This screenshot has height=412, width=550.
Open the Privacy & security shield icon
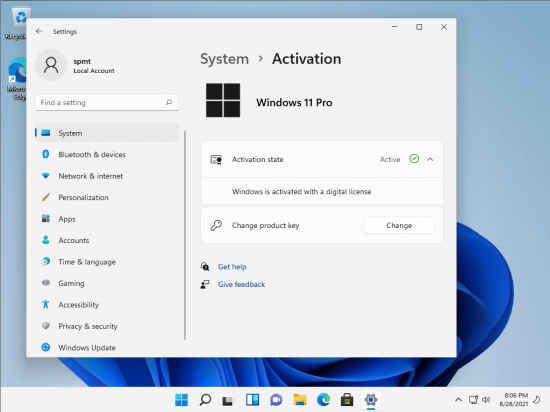(46, 326)
